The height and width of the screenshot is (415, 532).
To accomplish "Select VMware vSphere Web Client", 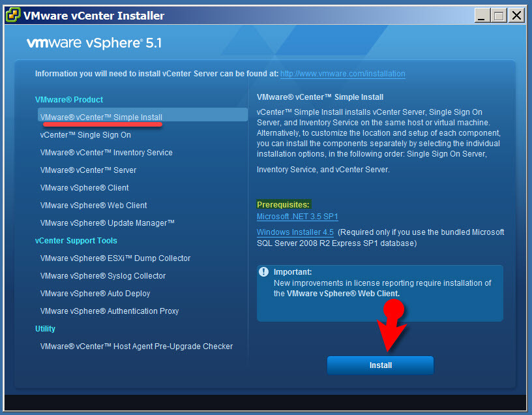I will [94, 206].
